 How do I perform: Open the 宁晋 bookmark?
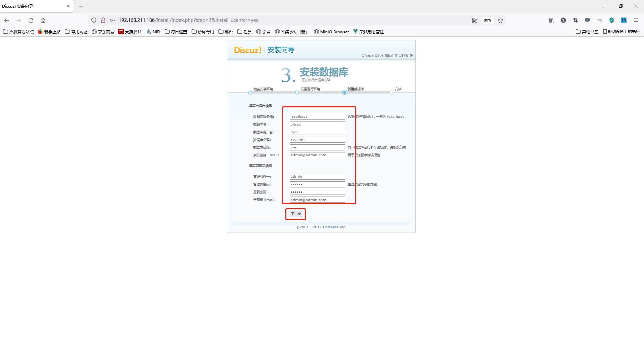point(263,32)
